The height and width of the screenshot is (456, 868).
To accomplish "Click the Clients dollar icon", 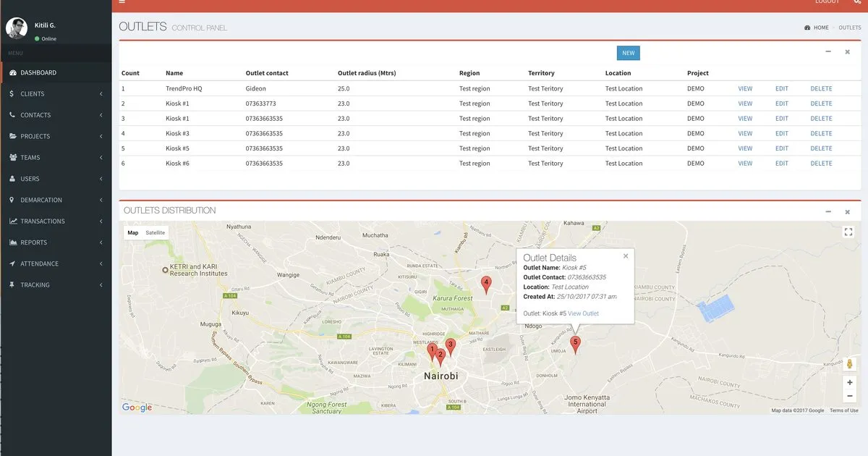I will [x=12, y=94].
